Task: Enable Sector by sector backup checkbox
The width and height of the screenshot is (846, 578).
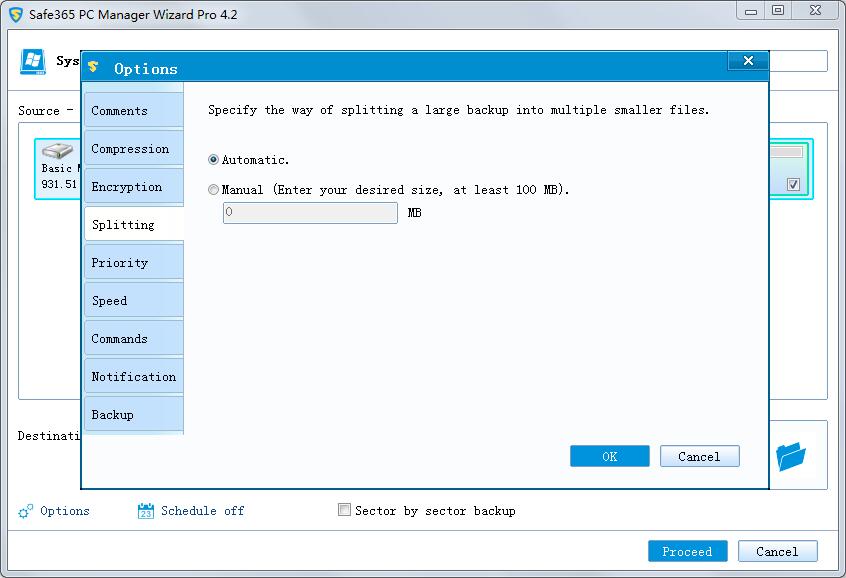Action: tap(345, 510)
